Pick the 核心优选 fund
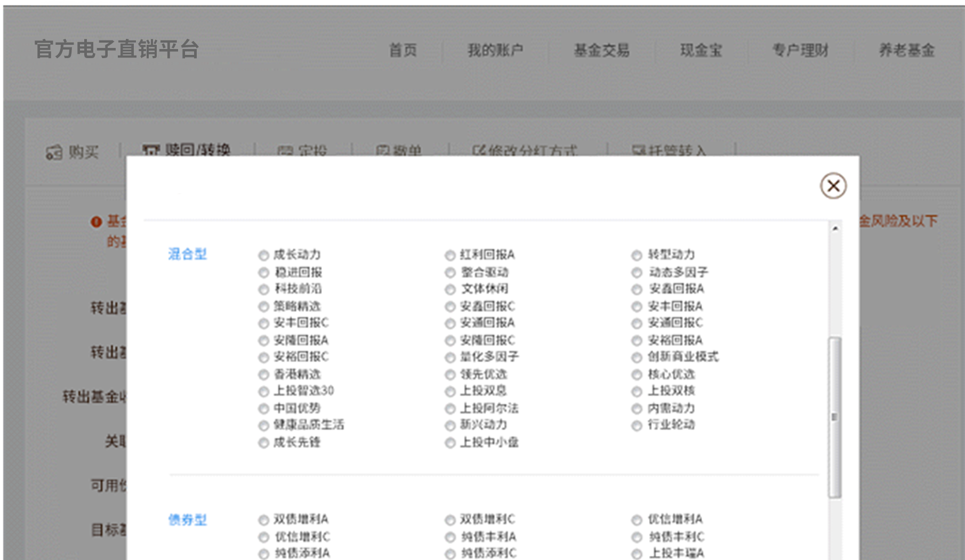 click(637, 375)
